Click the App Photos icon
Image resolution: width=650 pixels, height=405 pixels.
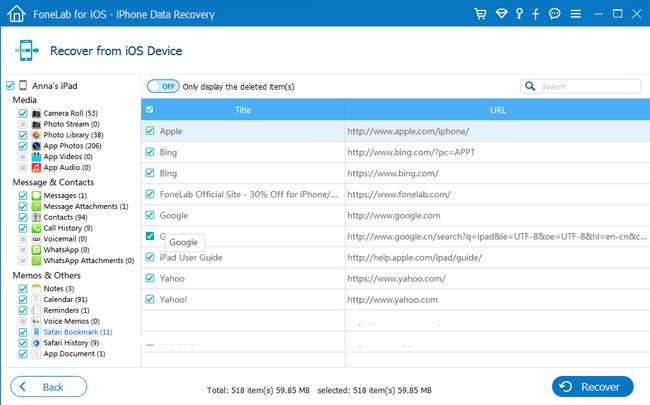36,146
